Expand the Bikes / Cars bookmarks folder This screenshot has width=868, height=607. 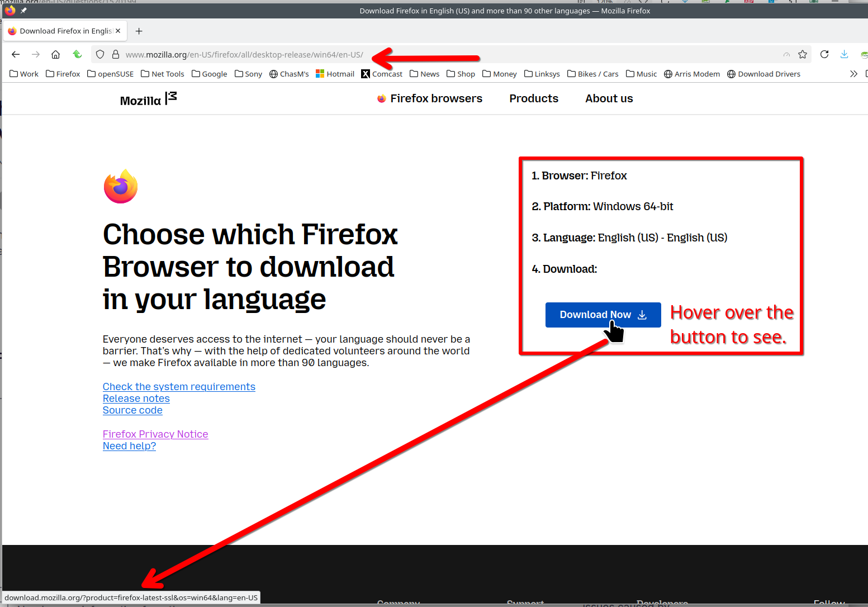click(x=593, y=74)
